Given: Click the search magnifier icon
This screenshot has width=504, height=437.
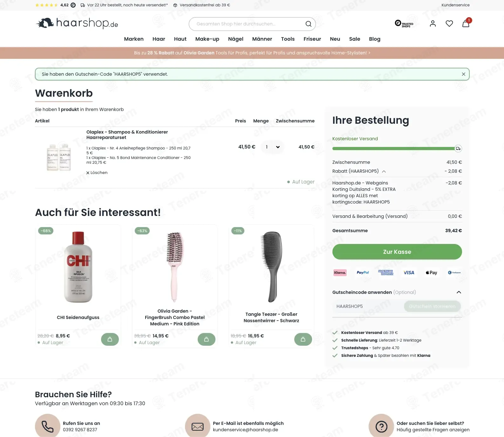Looking at the screenshot, I should (308, 24).
